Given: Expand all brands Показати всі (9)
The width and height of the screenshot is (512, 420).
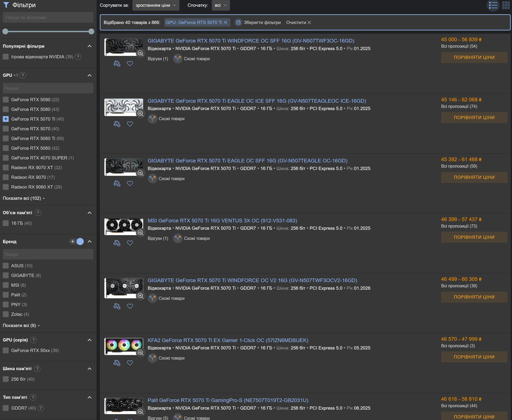Looking at the screenshot, I should click(x=22, y=326).
